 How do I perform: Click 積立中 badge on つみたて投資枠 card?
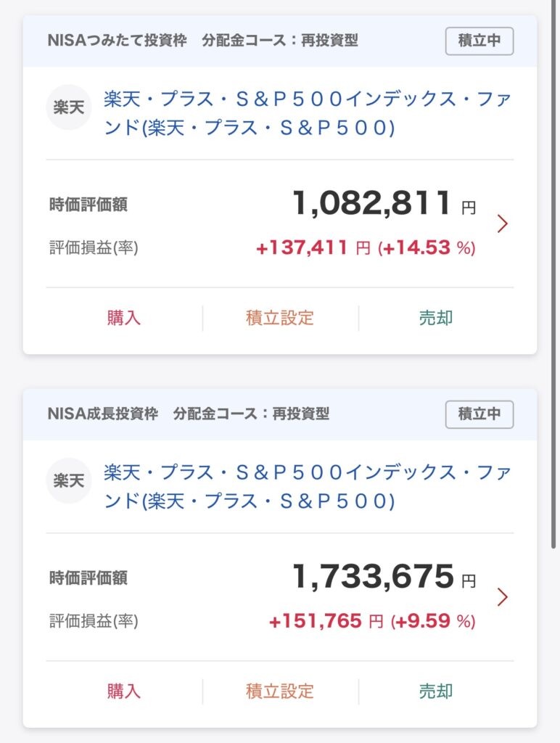point(479,41)
